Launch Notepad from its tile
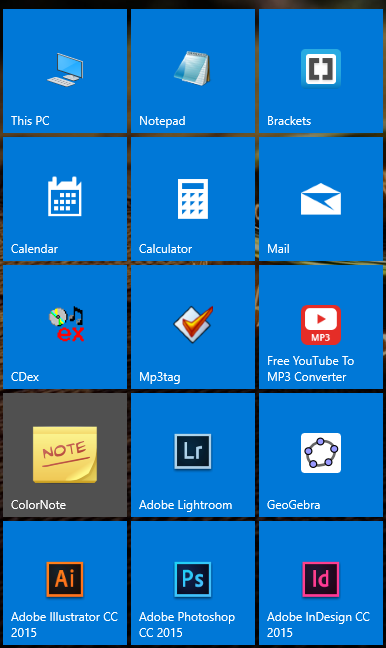Image resolution: width=386 pixels, height=648 pixels. 193,71
